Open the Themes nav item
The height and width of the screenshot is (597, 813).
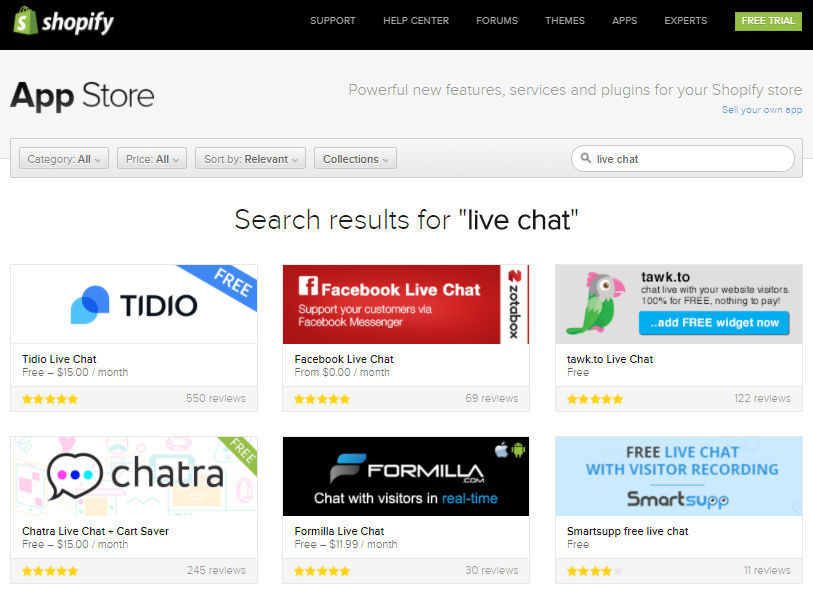565,21
